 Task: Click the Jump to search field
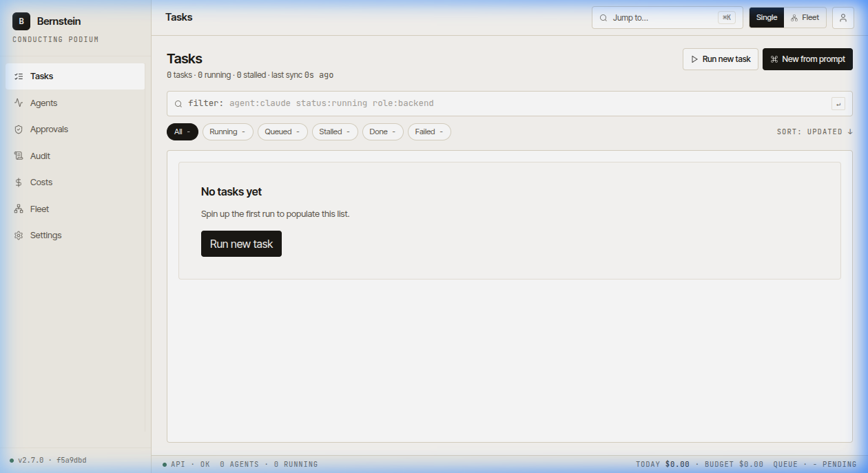pos(666,18)
